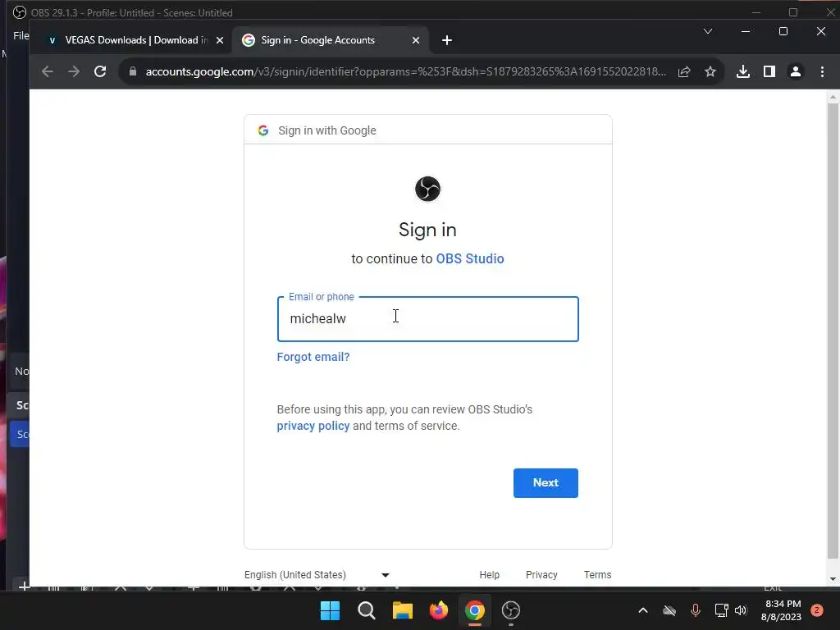Click the OBS logo on sign-in card
The image size is (840, 630).
tap(427, 189)
